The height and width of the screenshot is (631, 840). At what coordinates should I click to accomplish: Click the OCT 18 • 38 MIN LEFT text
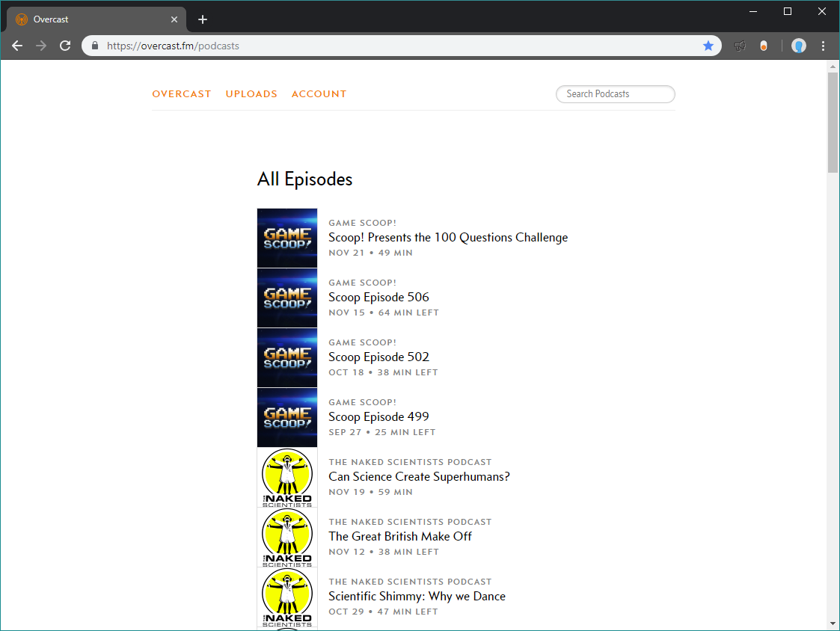point(383,372)
